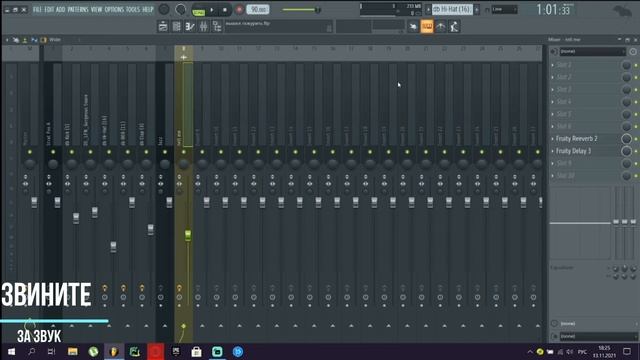Click the pan knob on db Kick track

click(71, 164)
